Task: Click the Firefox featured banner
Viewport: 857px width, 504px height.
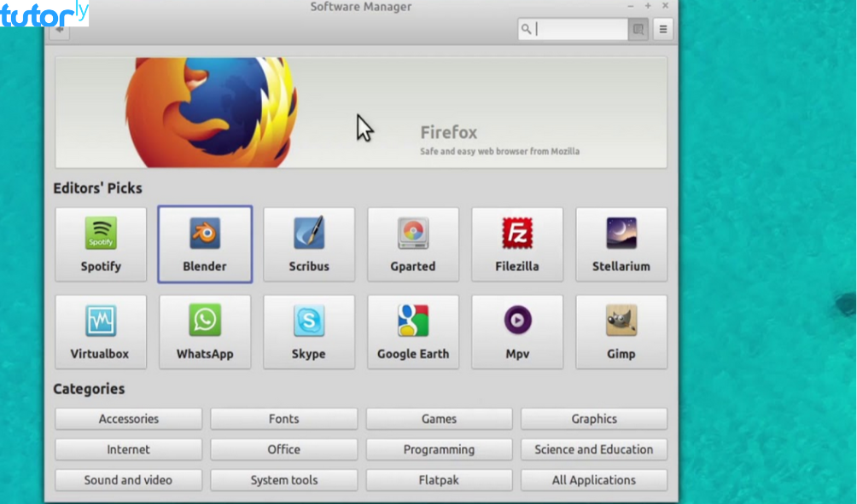Action: (x=361, y=113)
